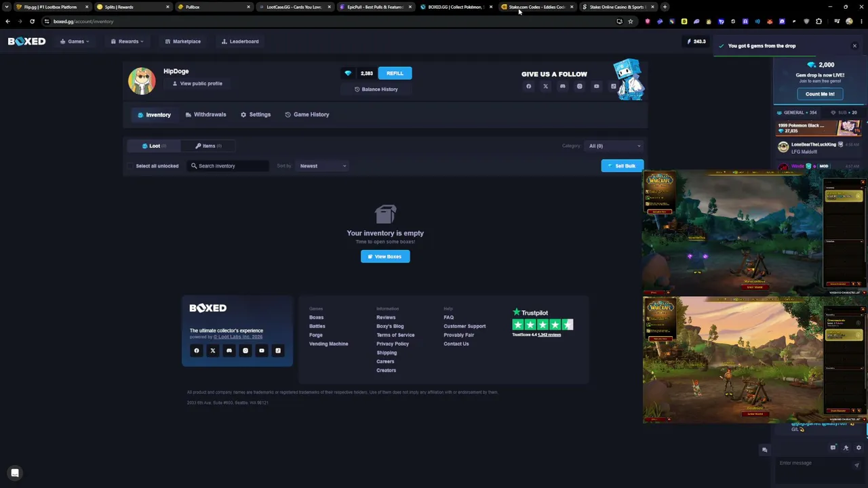This screenshot has height=488, width=868.
Task: Select the Loot inventory filter
Action: coord(154,146)
